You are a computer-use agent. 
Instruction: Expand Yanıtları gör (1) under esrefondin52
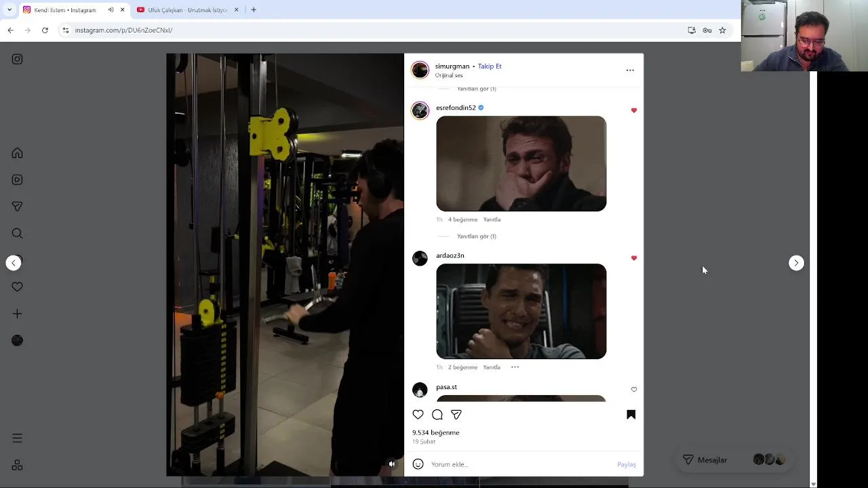[477, 237]
